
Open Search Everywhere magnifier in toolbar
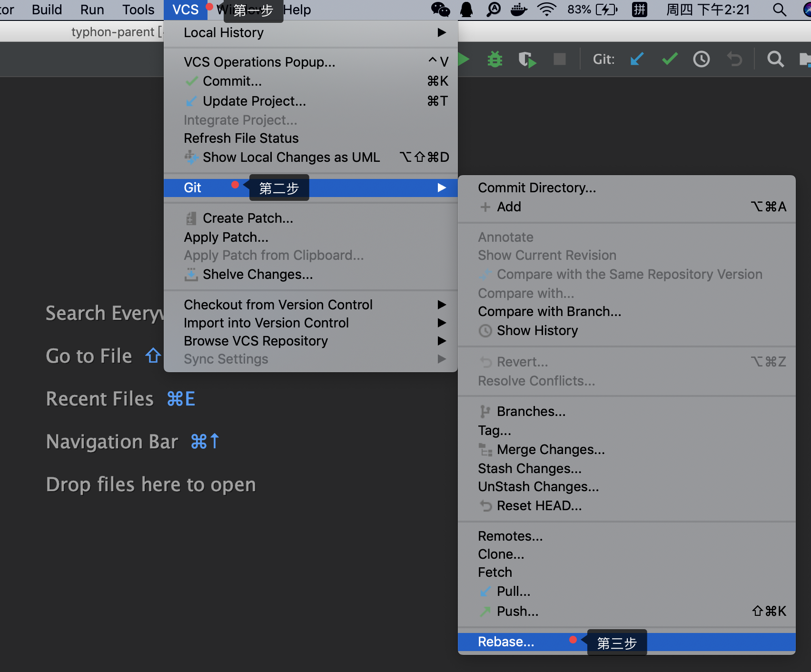[x=775, y=59]
